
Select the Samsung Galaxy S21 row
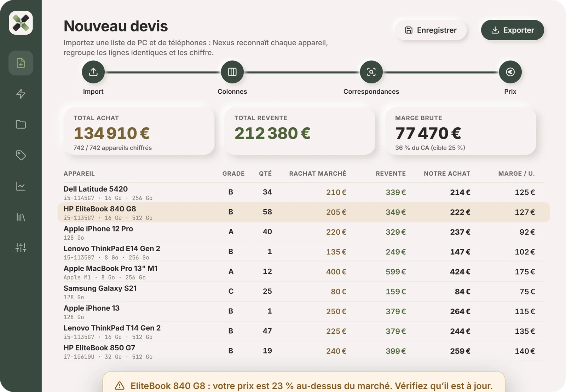[x=304, y=292]
